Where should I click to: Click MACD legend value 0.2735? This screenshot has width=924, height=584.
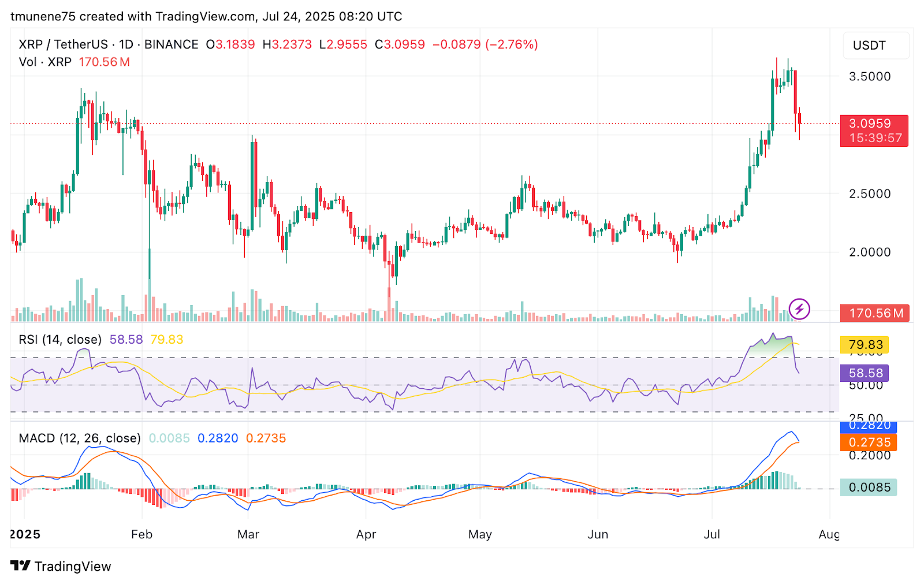click(x=266, y=438)
